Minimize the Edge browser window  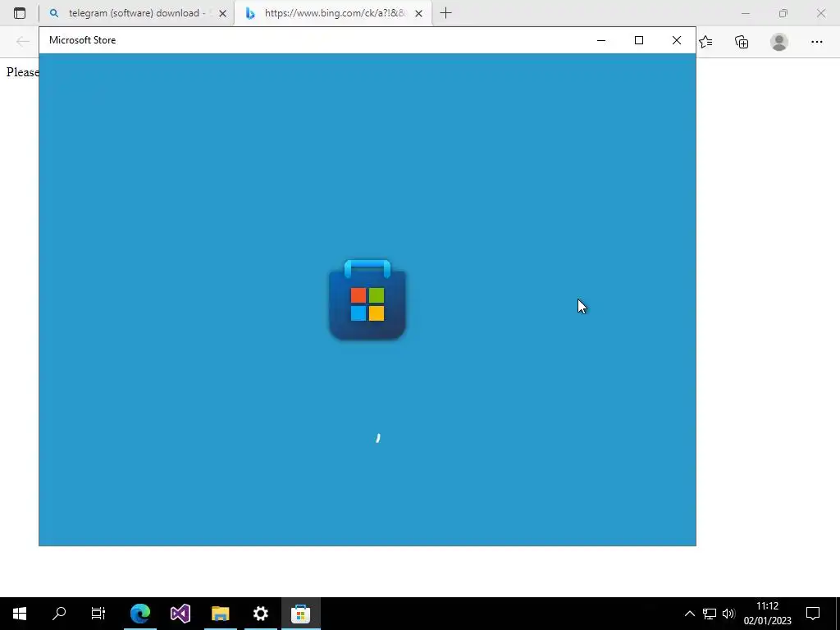[745, 13]
